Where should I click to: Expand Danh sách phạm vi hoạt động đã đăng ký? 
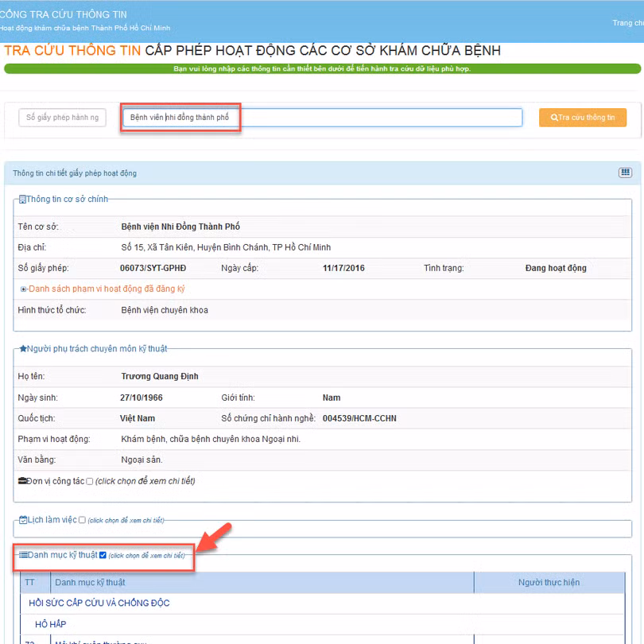[x=107, y=289]
